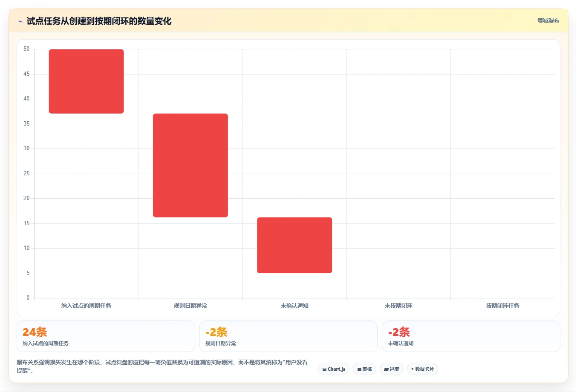
Task: Click the 24条 data card
Action: 106,336
